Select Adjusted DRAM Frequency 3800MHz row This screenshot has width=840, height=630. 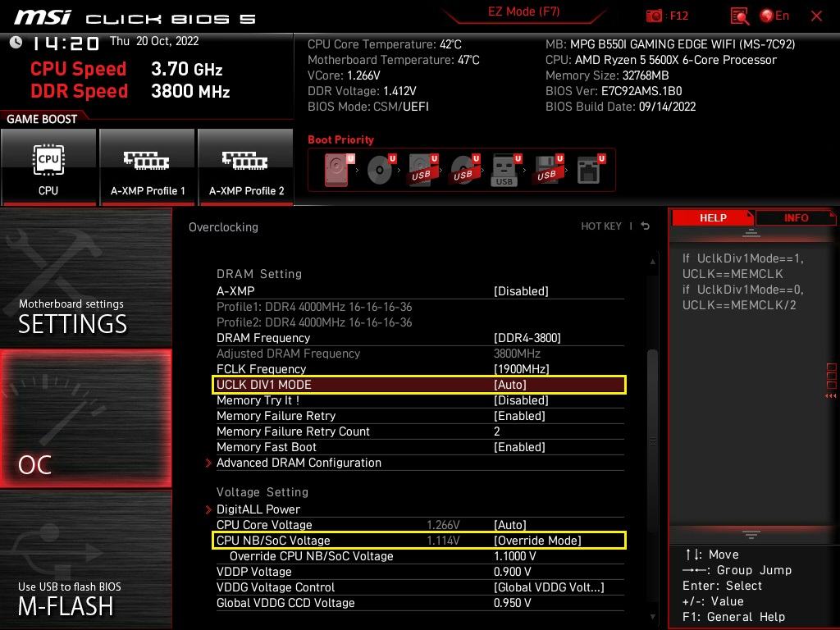(420, 354)
